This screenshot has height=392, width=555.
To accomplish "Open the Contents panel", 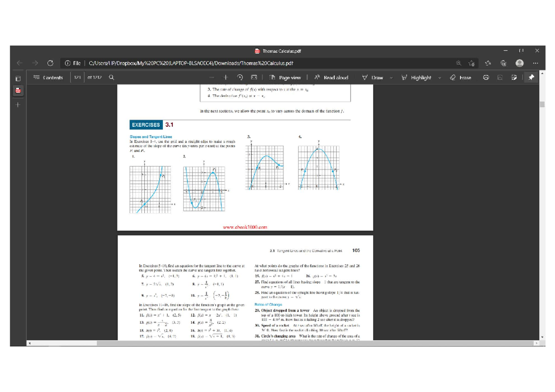I will (48, 78).
